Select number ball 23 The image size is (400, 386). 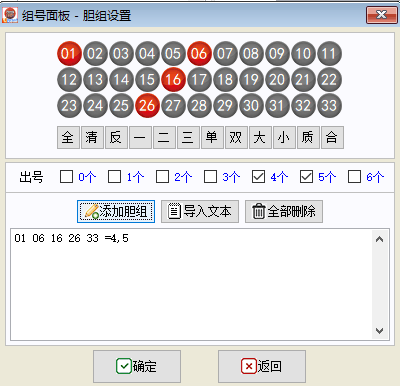coord(69,105)
